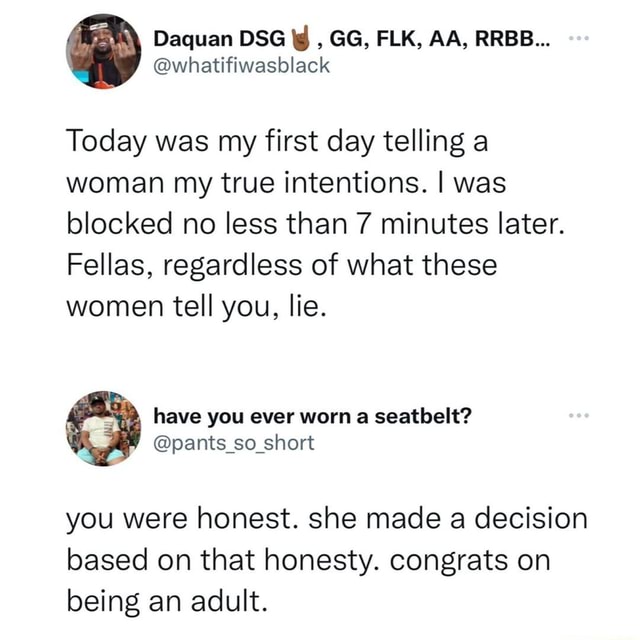Open the three-dot menu on pants_so_short's reply
The image size is (640, 640).
(x=579, y=416)
